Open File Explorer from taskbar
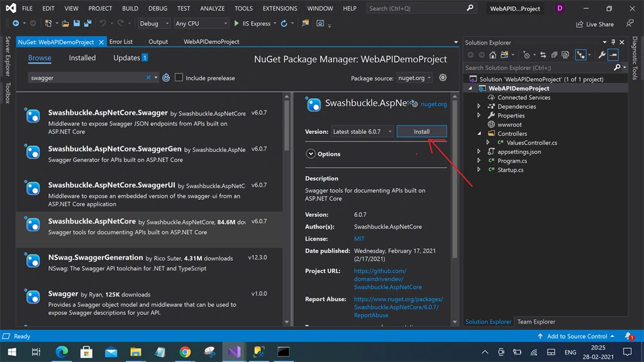 pos(136,352)
